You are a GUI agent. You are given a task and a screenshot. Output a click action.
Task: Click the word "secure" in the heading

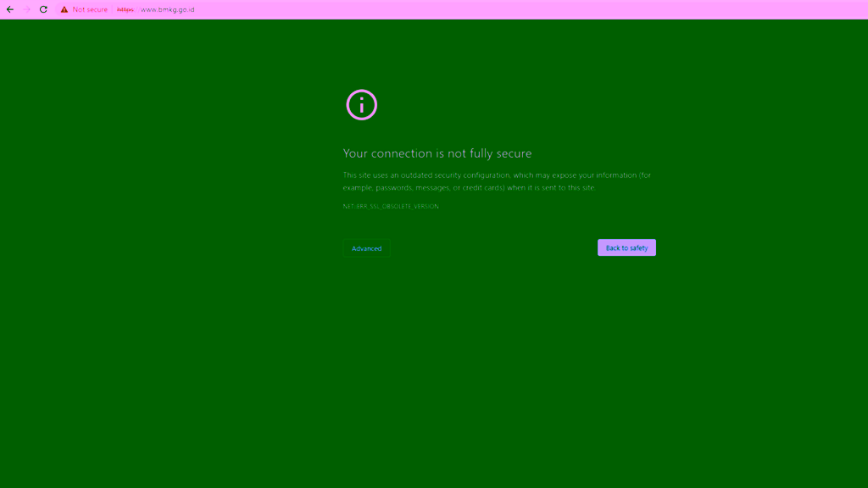click(x=512, y=153)
